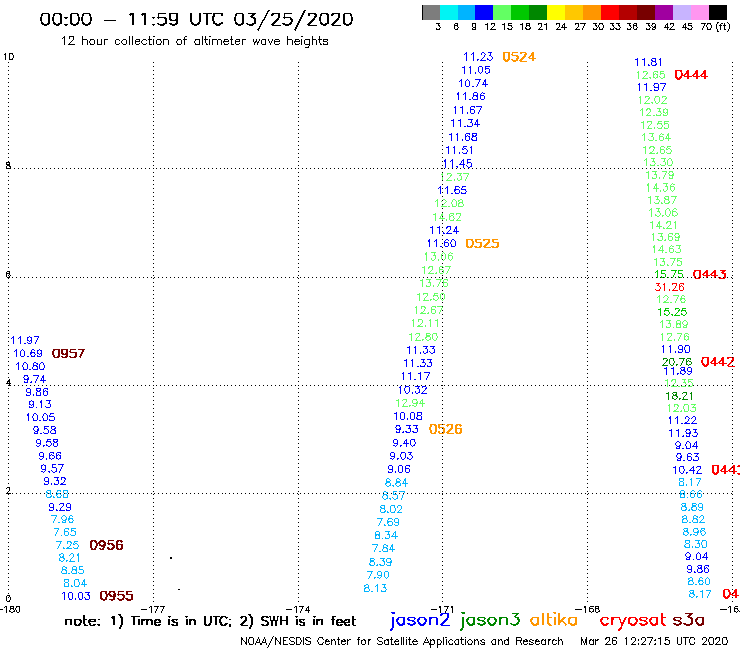Click the gray swatch in the color scale
The height and width of the screenshot is (650, 740).
(431, 12)
